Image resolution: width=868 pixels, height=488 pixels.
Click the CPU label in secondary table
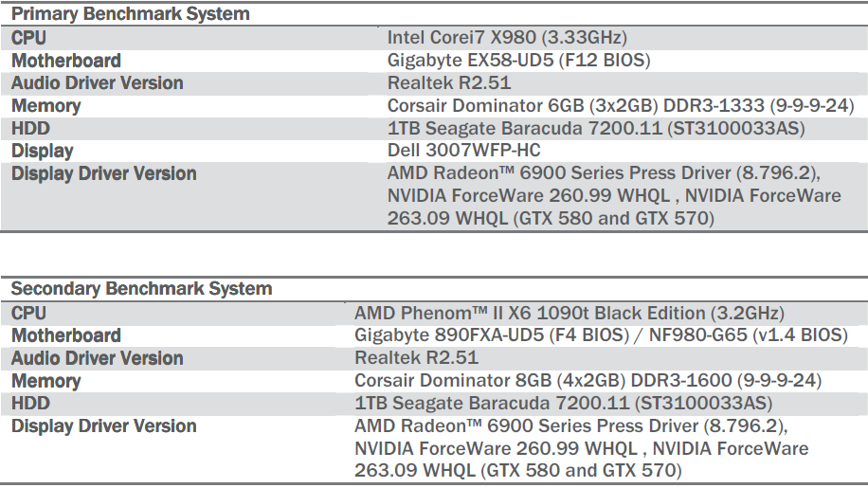[x=28, y=313]
